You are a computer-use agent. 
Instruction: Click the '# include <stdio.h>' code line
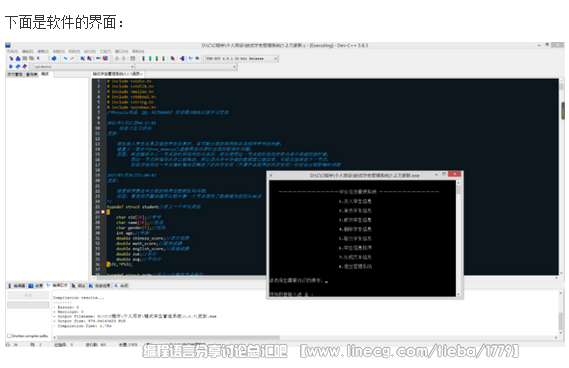click(129, 81)
